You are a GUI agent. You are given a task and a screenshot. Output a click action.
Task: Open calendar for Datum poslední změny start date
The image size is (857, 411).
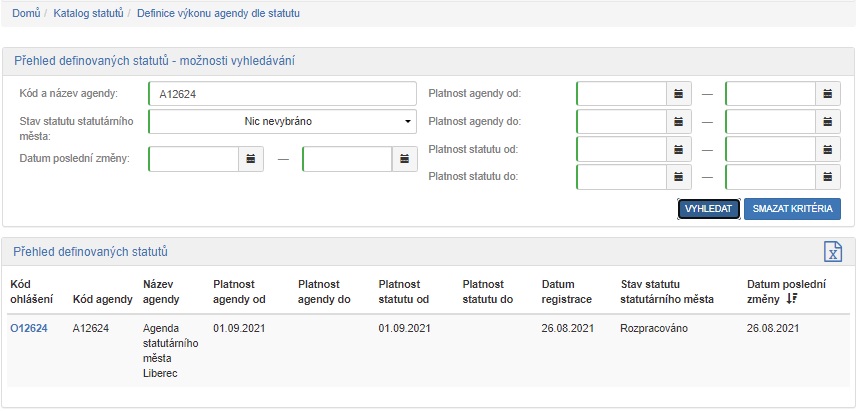(251, 159)
